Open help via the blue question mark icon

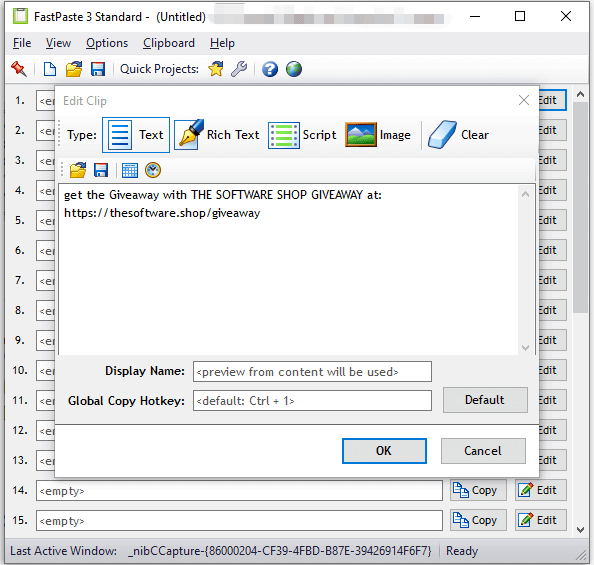270,69
